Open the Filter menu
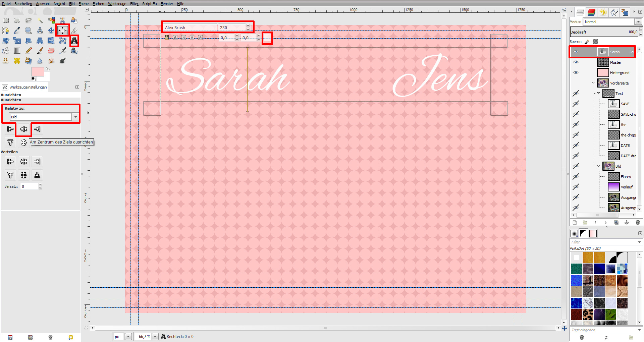644x342 pixels. click(x=134, y=4)
